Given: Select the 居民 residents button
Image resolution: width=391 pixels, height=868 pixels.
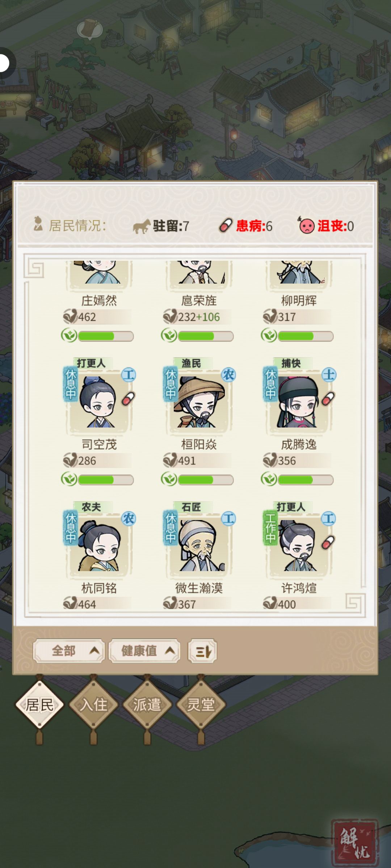Looking at the screenshot, I should point(39,705).
